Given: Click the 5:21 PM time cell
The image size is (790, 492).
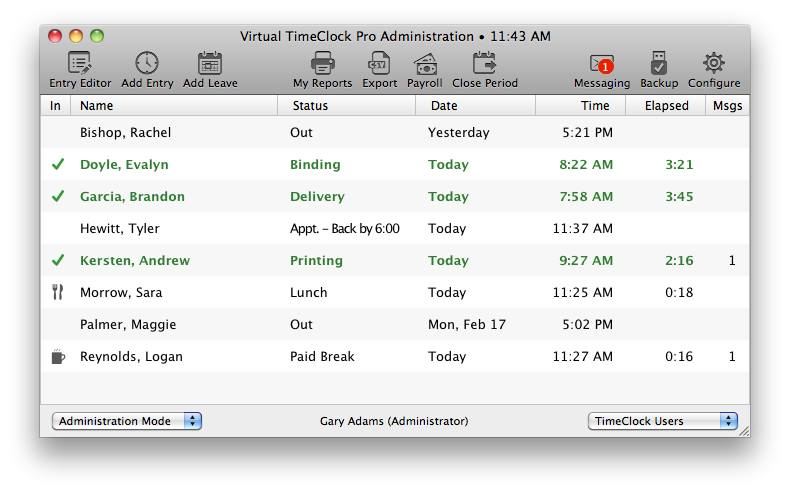Looking at the screenshot, I should 587,132.
